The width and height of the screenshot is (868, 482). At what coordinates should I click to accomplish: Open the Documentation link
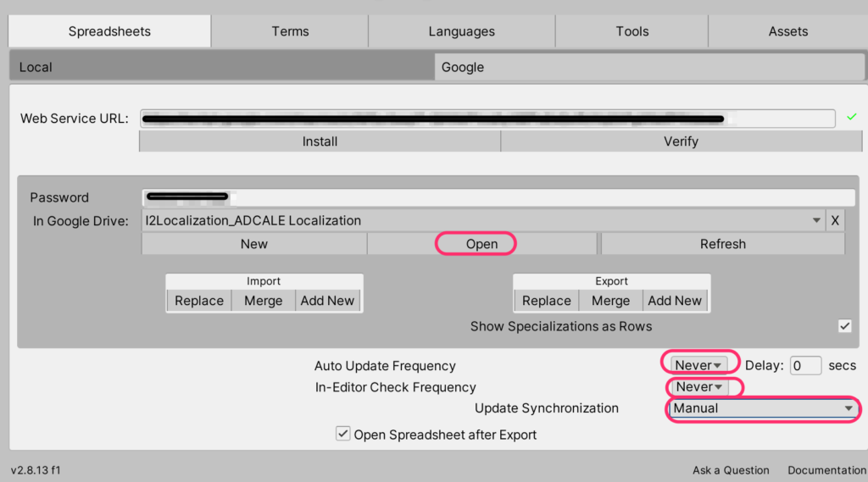coord(826,470)
